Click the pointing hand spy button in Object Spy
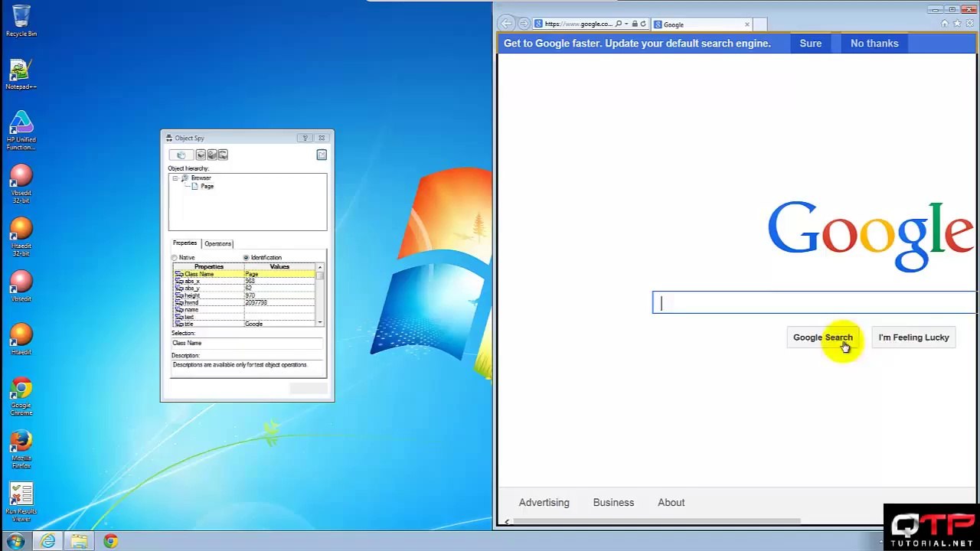The width and height of the screenshot is (980, 551). point(181,155)
